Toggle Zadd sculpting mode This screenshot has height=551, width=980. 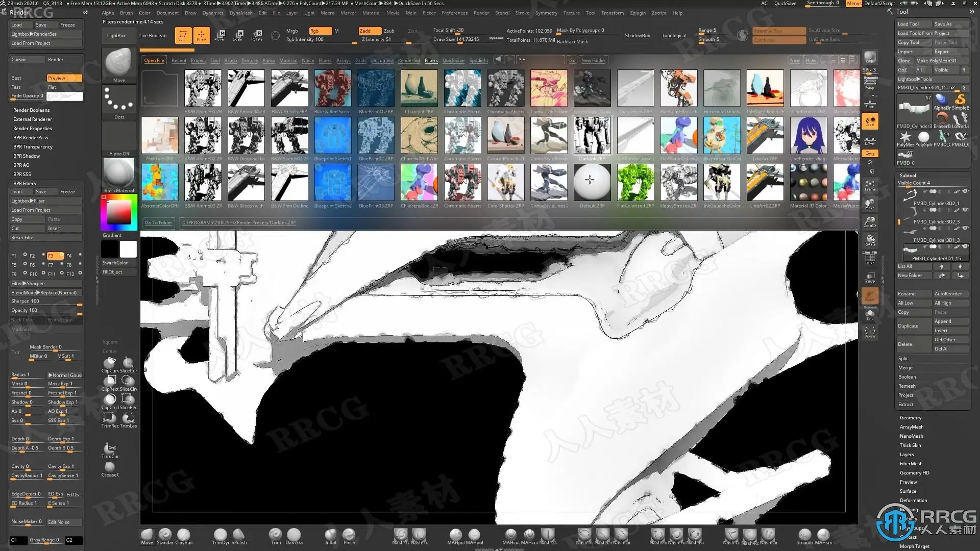pos(369,31)
